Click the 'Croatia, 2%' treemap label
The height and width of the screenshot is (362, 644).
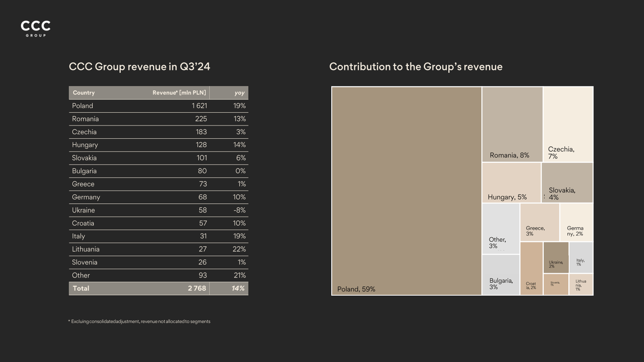pyautogui.click(x=531, y=286)
